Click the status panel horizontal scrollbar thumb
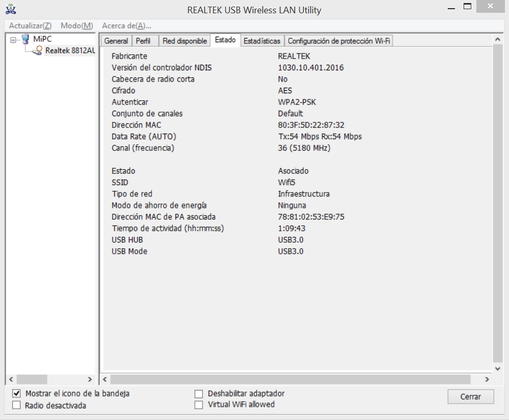 [291, 379]
